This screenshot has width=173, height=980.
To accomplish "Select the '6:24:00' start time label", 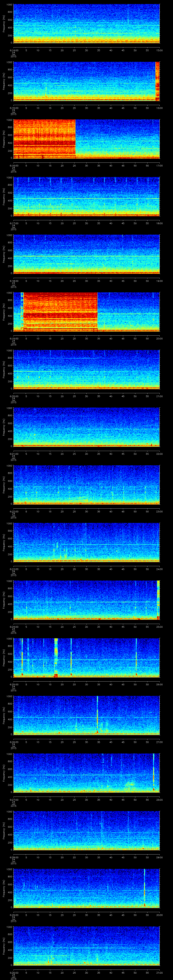I will (14, 627).
